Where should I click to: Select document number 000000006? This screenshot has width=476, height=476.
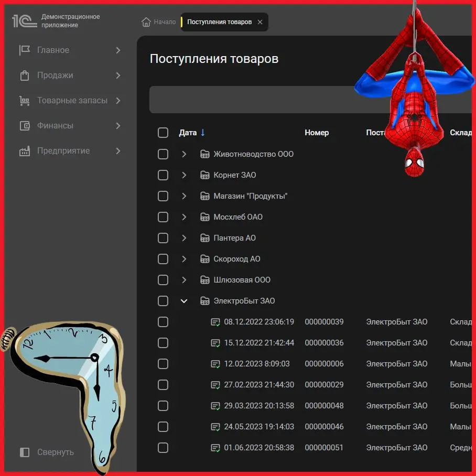pos(324,364)
